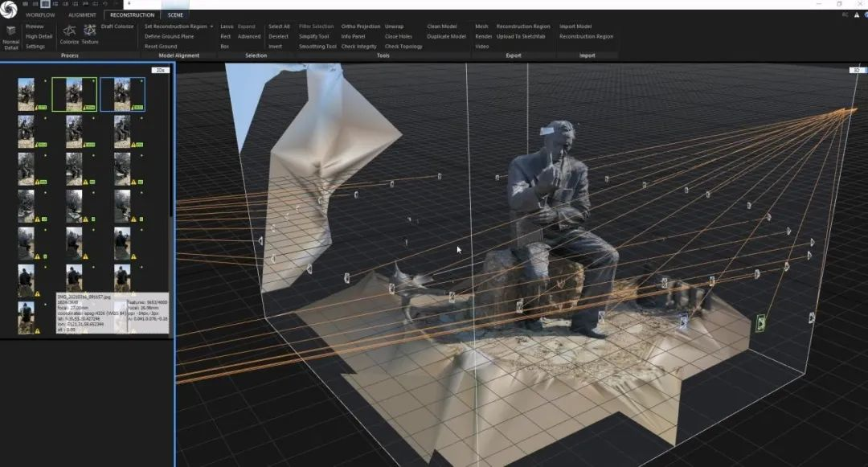Select the green-outlined image thumbnail
The image size is (868, 467).
click(74, 94)
